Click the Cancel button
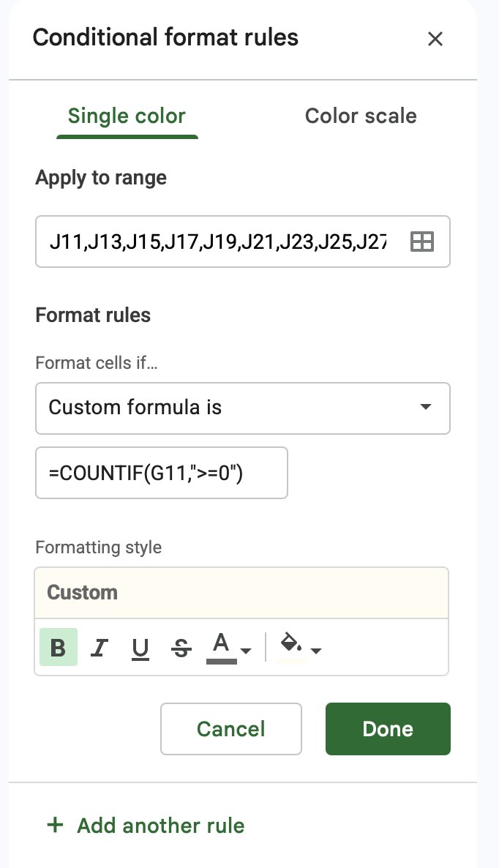This screenshot has width=499, height=868. click(x=231, y=729)
